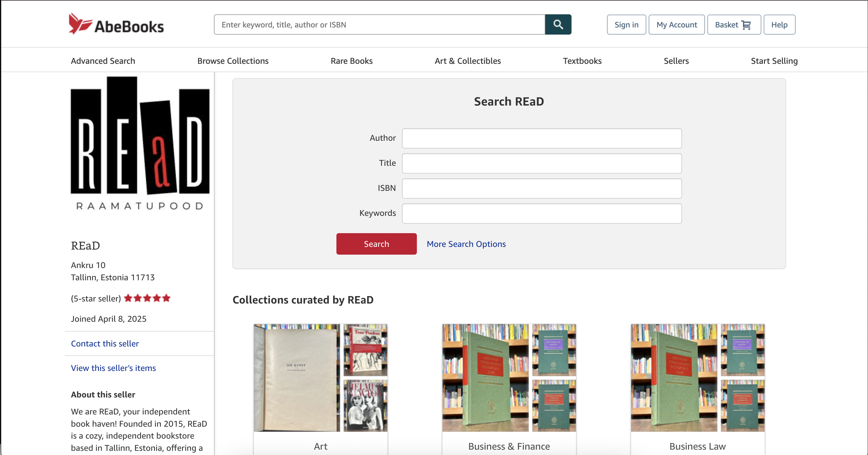Go to Browse Collections
The image size is (868, 455).
coord(233,61)
